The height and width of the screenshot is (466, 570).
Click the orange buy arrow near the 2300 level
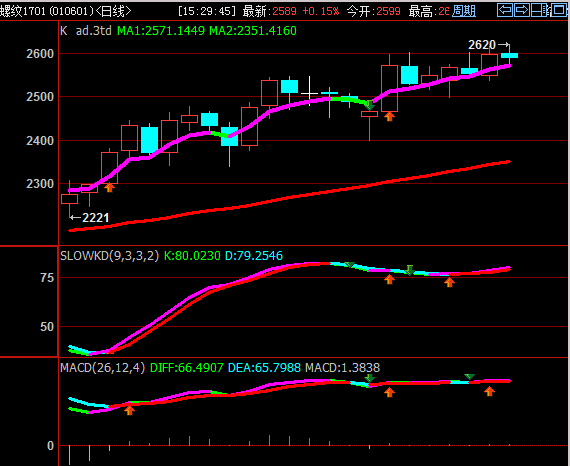(109, 188)
